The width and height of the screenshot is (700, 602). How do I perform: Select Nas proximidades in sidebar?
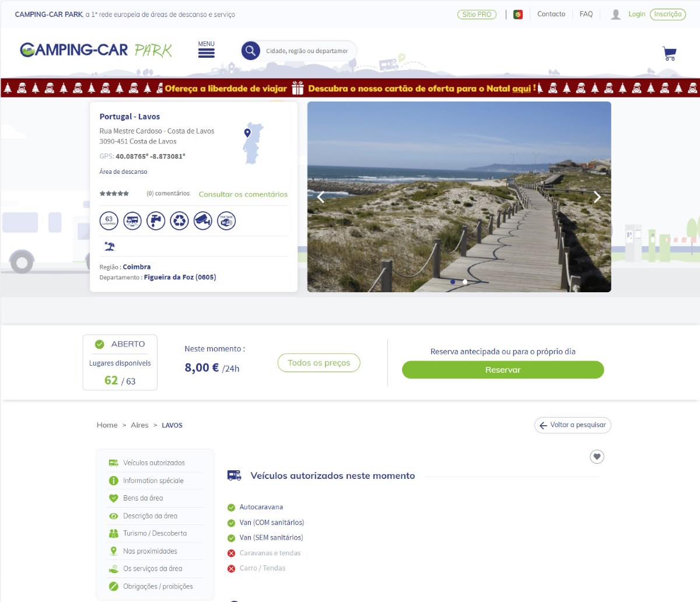(150, 551)
